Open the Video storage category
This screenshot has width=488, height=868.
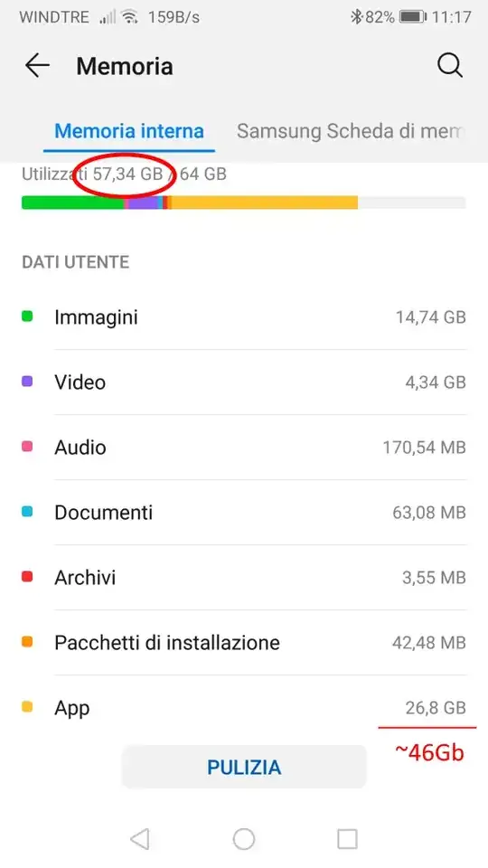[244, 382]
